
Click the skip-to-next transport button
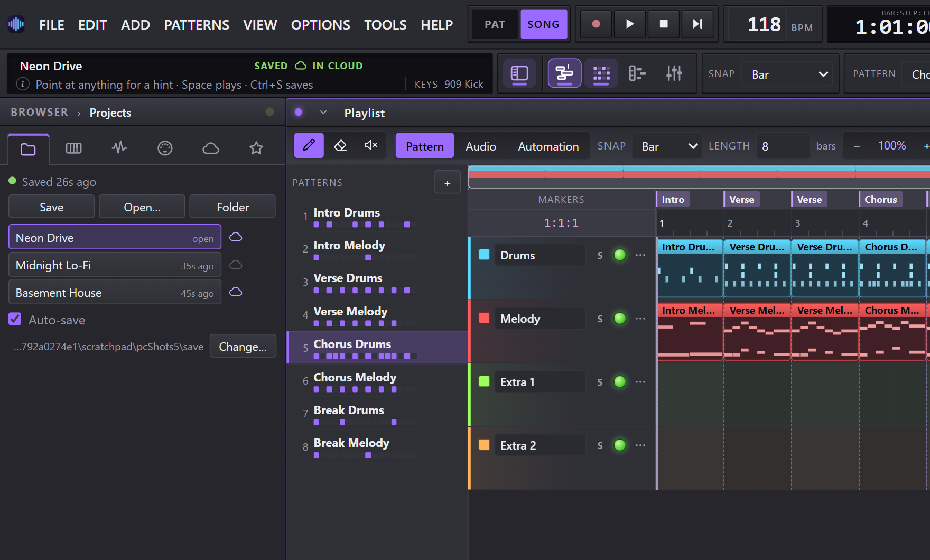(697, 24)
